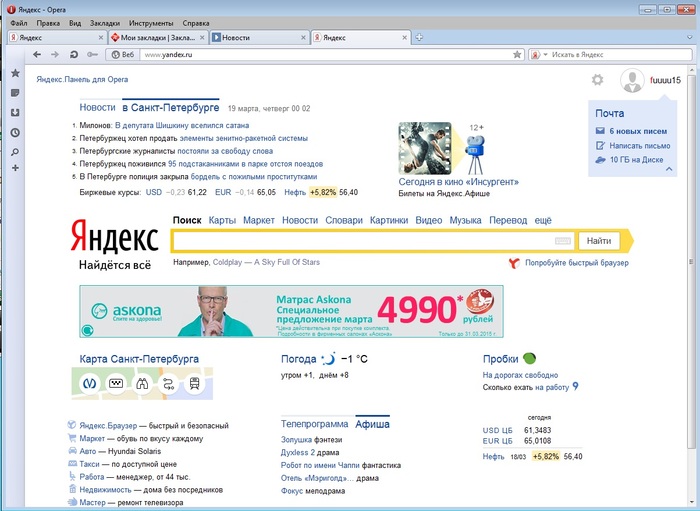Open the Вид menu
This screenshot has width=700, height=511.
75,23
